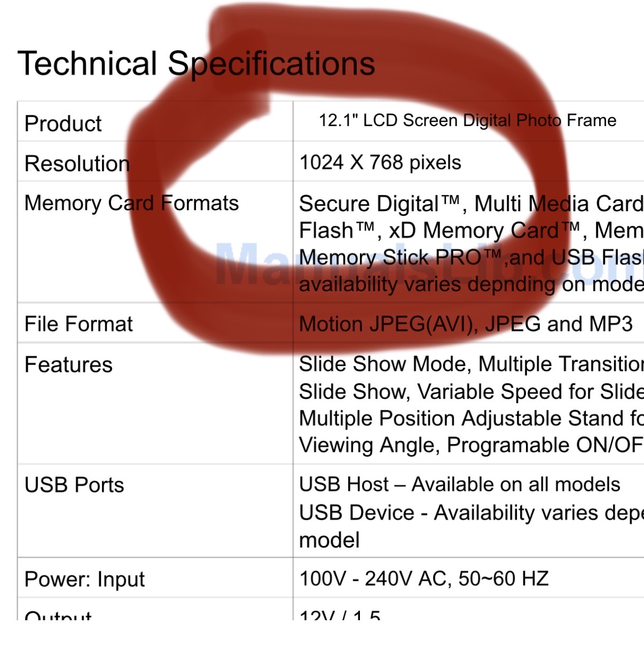Click the availability varies depnding line
This screenshot has height=648, width=644.
point(472,284)
